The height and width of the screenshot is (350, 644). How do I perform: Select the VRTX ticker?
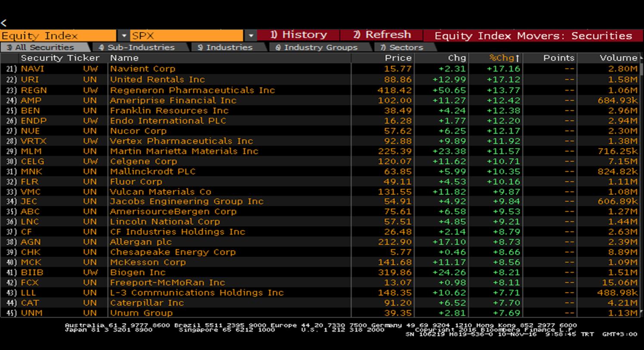click(34, 141)
